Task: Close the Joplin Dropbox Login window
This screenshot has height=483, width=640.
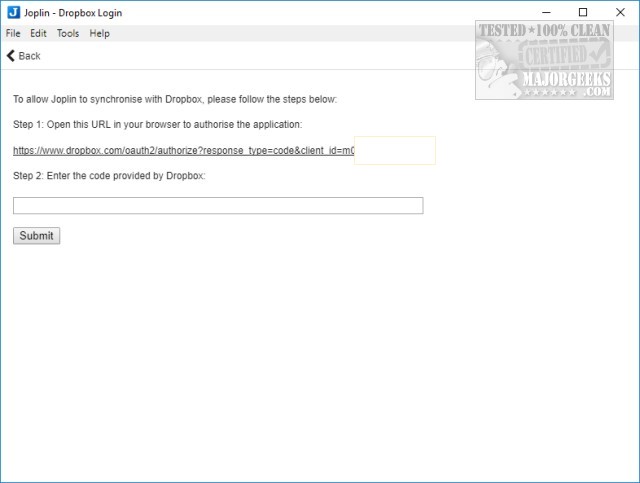Action: [x=620, y=13]
